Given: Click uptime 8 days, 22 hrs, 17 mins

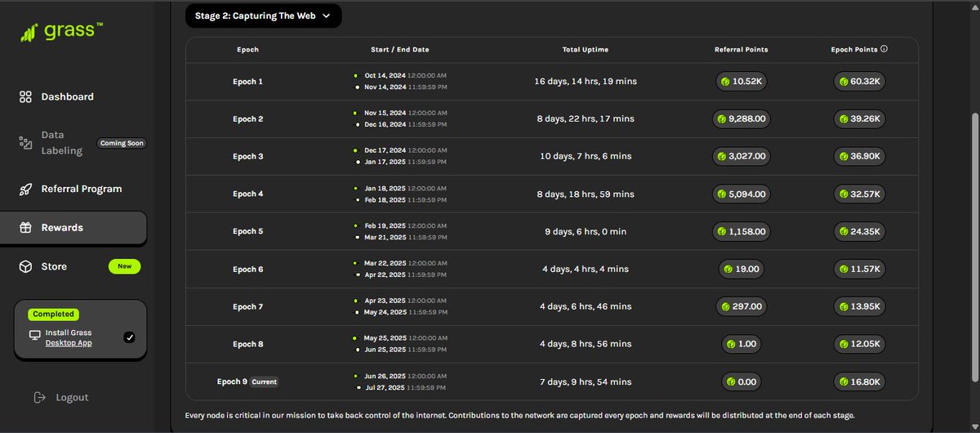Looking at the screenshot, I should click(586, 119).
